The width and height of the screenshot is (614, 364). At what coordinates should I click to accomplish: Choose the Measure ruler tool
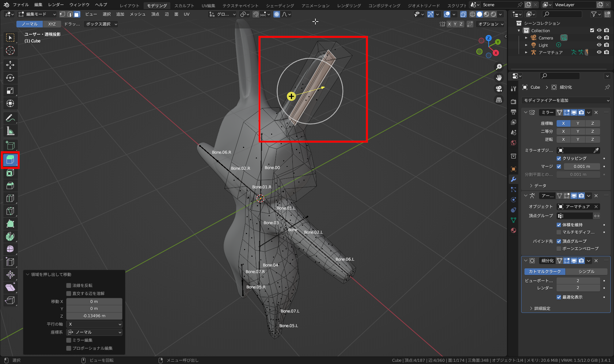10,131
